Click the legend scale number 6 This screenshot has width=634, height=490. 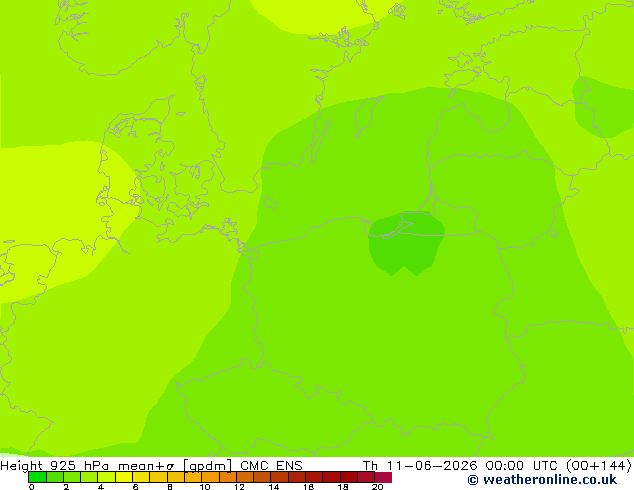point(135,487)
